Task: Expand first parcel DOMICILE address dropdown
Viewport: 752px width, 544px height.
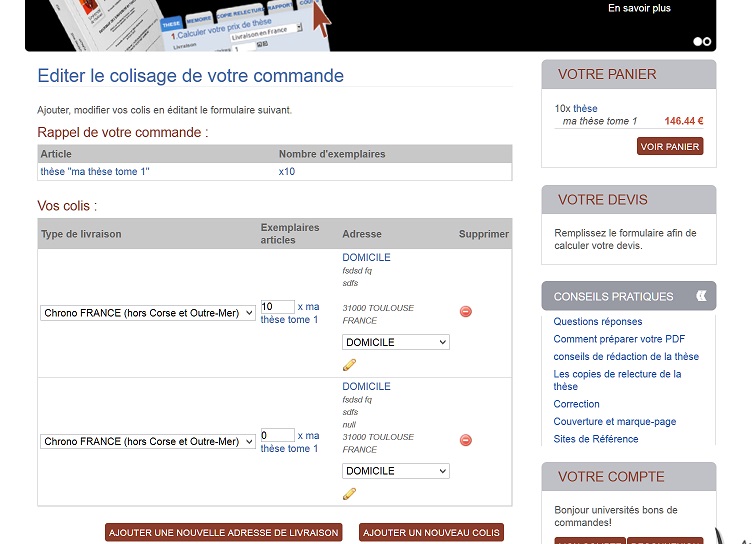Action: click(x=396, y=342)
